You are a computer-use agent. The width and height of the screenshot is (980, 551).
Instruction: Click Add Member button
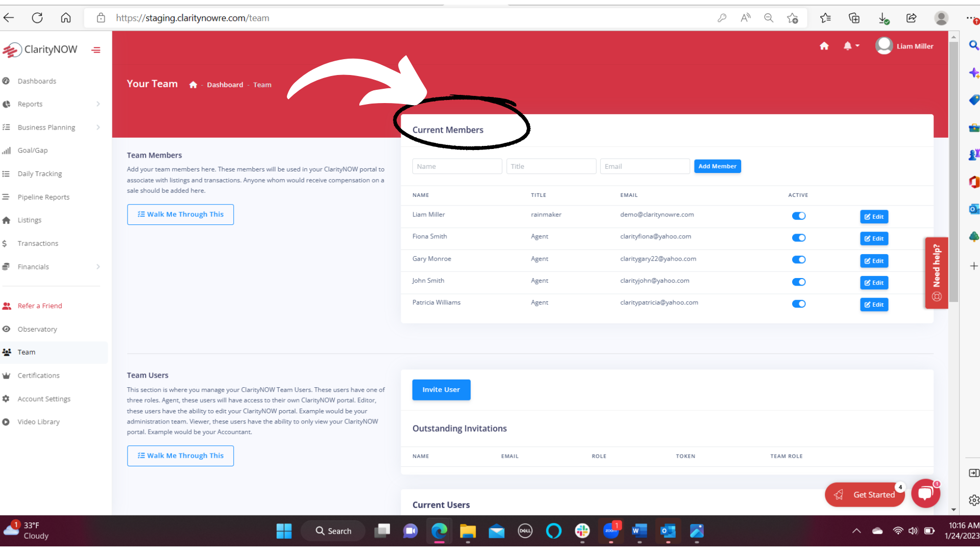pyautogui.click(x=718, y=166)
